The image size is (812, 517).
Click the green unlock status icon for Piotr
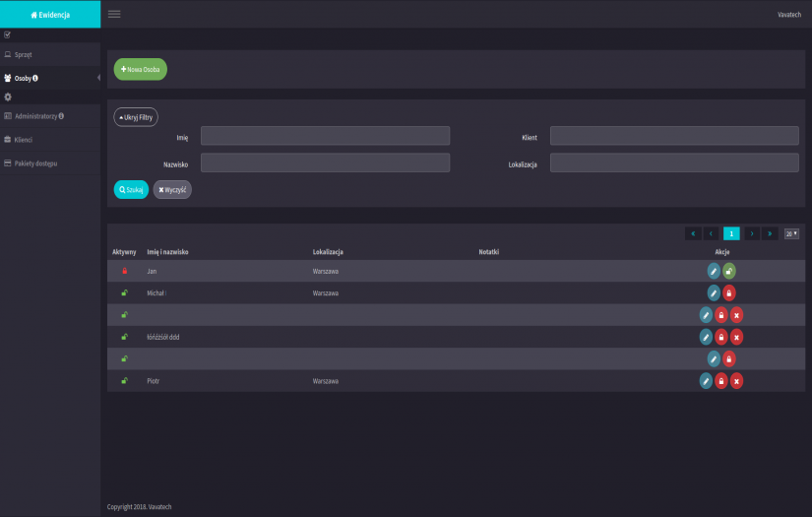(x=124, y=381)
